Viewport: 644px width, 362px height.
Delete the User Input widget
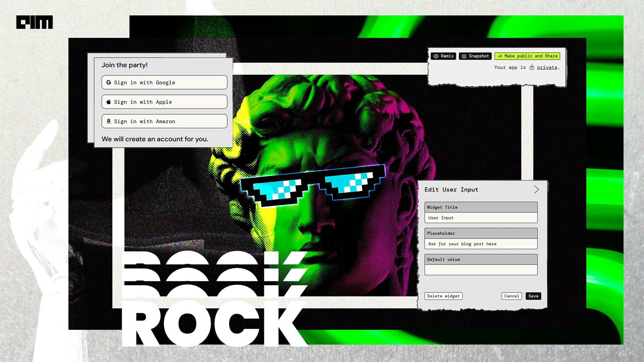443,296
